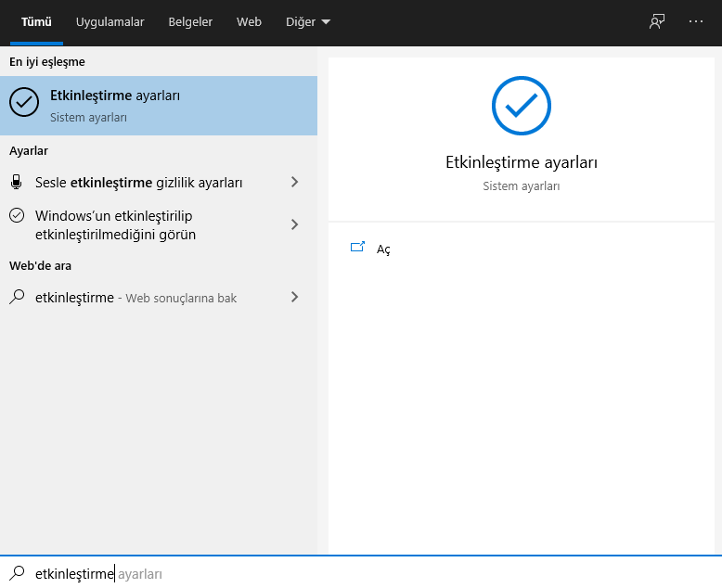Click the search magnifier in the search box
Viewport: 722px width, 588px height.
(17, 573)
